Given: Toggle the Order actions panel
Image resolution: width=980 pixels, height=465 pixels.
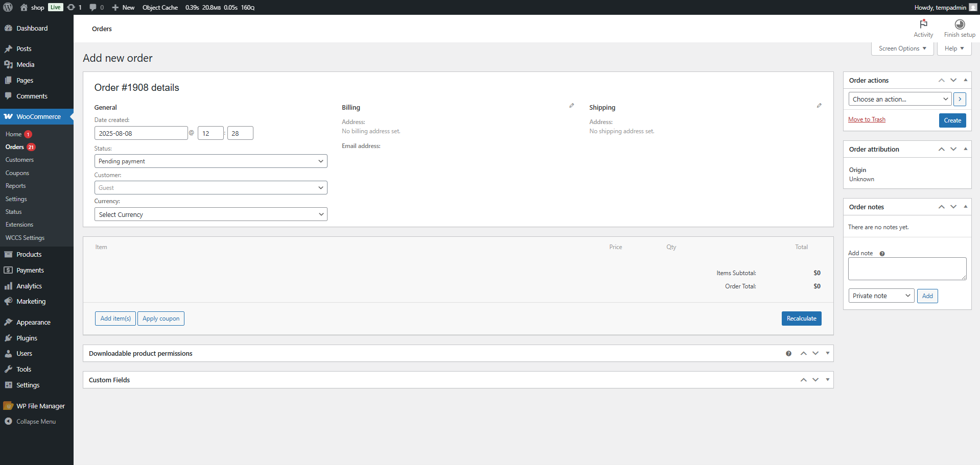Looking at the screenshot, I should pos(965,80).
